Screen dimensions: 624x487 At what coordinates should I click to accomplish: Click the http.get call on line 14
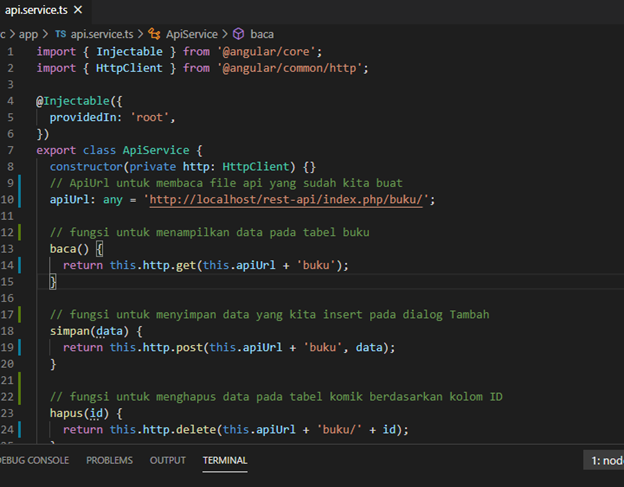169,265
